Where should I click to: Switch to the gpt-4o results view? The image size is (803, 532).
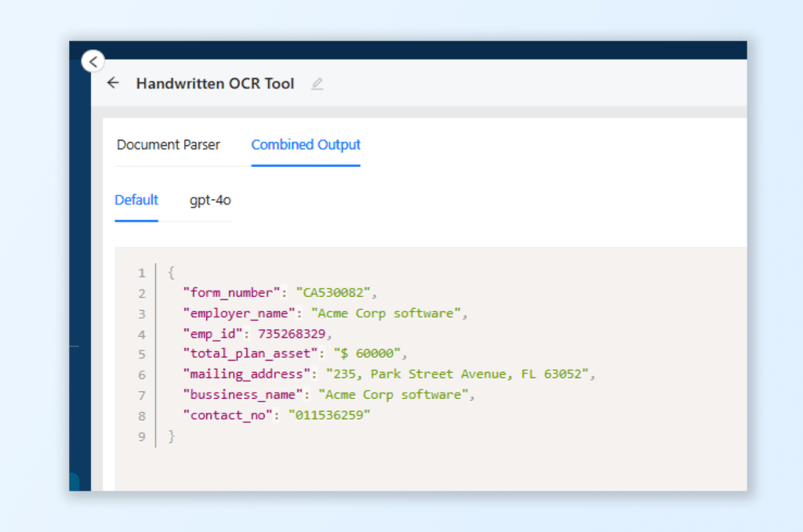[x=209, y=201]
